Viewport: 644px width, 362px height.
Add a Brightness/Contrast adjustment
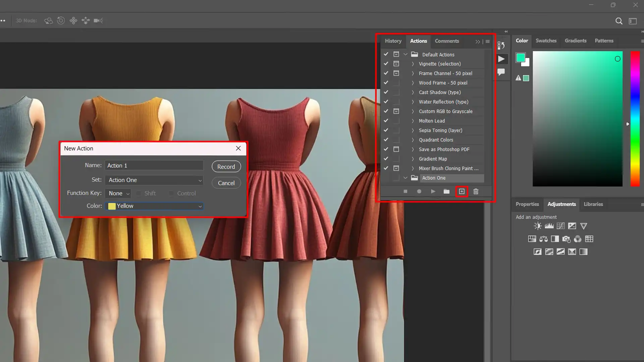click(x=538, y=226)
